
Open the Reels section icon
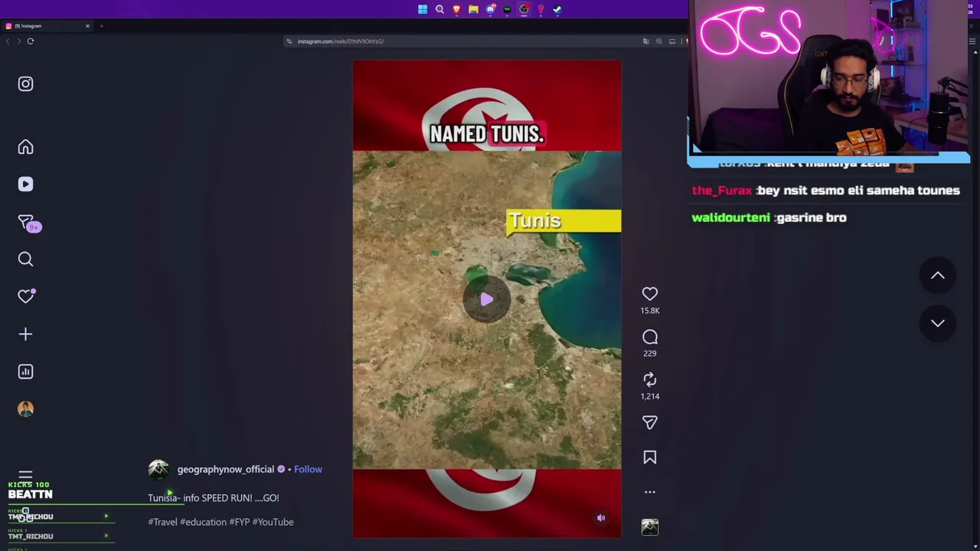tap(25, 184)
